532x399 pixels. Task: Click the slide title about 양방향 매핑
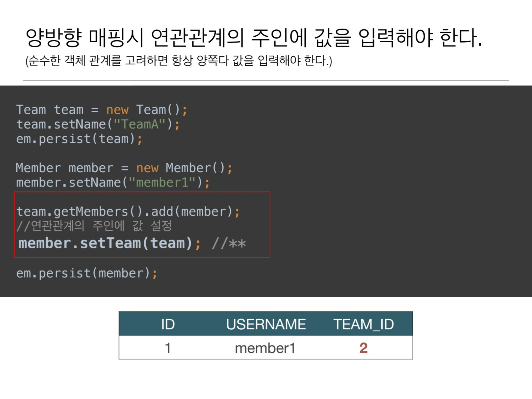(x=254, y=38)
